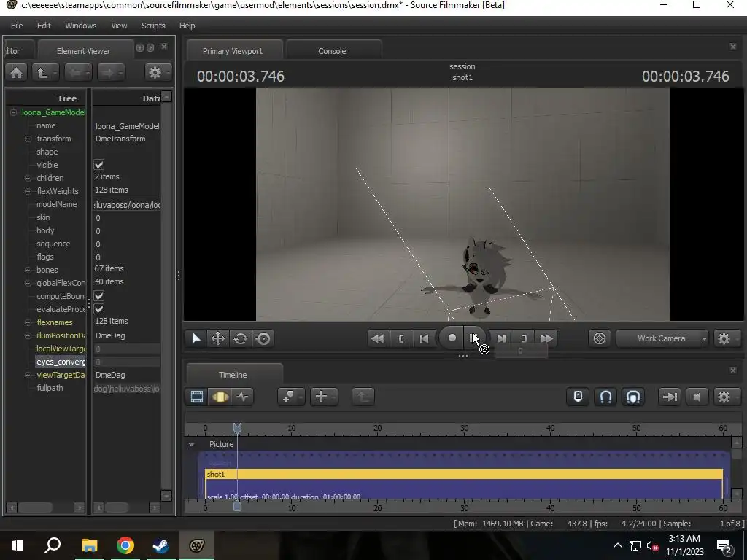This screenshot has height=560, width=747.
Task: Click the timeline skip-to-end arrow icon
Action: click(670, 397)
